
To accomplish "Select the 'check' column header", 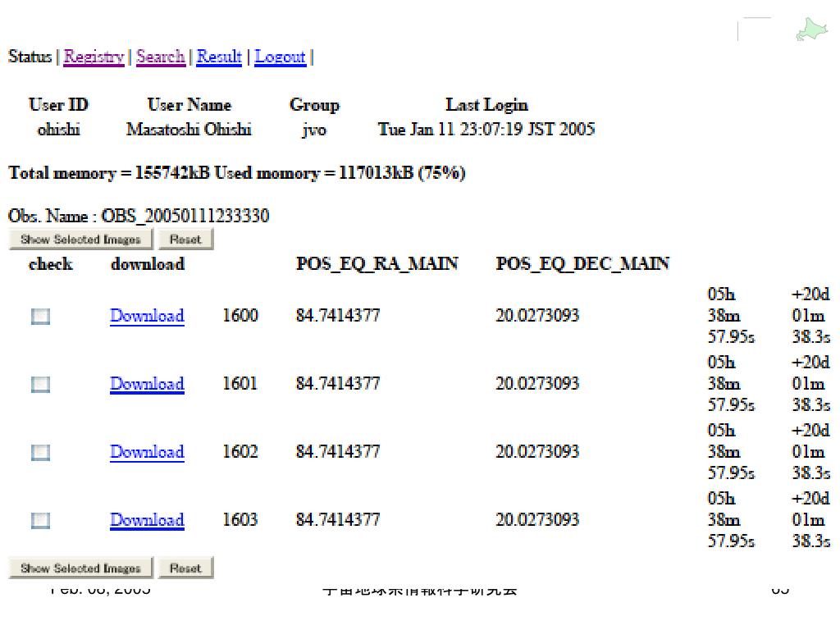I will click(x=50, y=263).
